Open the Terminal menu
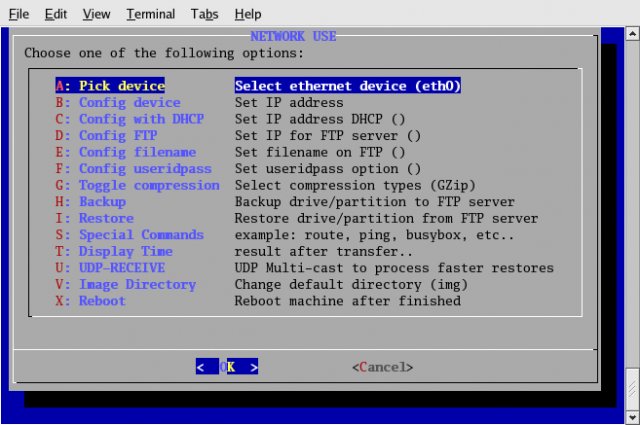The width and height of the screenshot is (640, 425). (152, 14)
